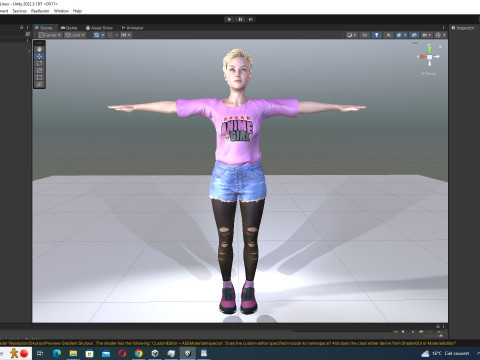Open the Window menu
480x360 pixels.
click(61, 11)
